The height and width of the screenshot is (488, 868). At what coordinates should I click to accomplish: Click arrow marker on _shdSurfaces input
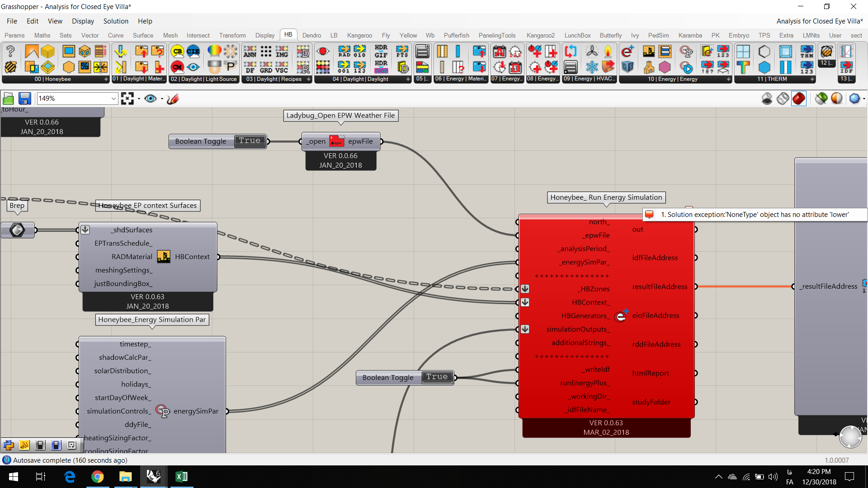click(85, 230)
